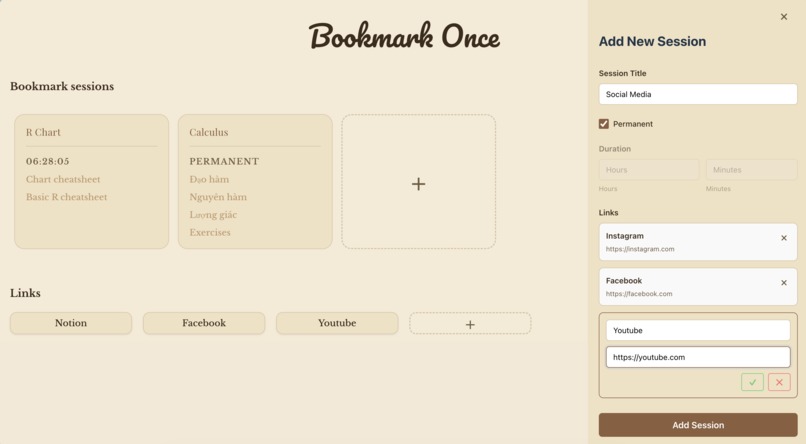Add a new bookmark session card
The image size is (806, 444).
(x=418, y=182)
